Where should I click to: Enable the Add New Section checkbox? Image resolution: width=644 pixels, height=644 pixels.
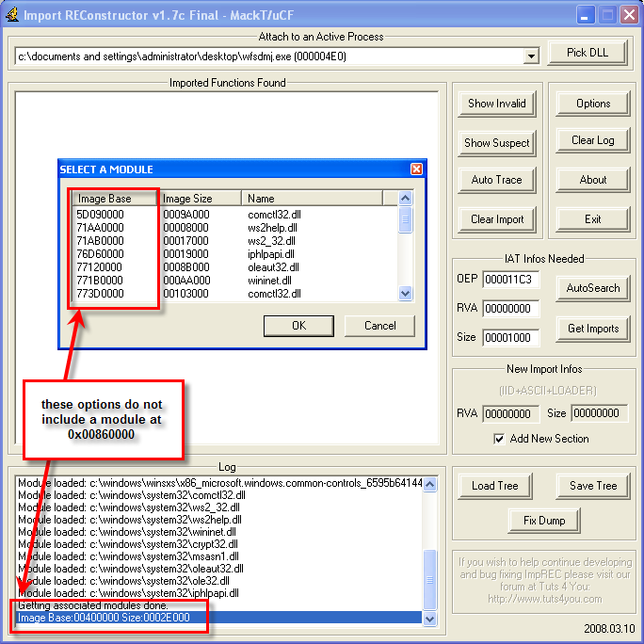pyautogui.click(x=499, y=439)
